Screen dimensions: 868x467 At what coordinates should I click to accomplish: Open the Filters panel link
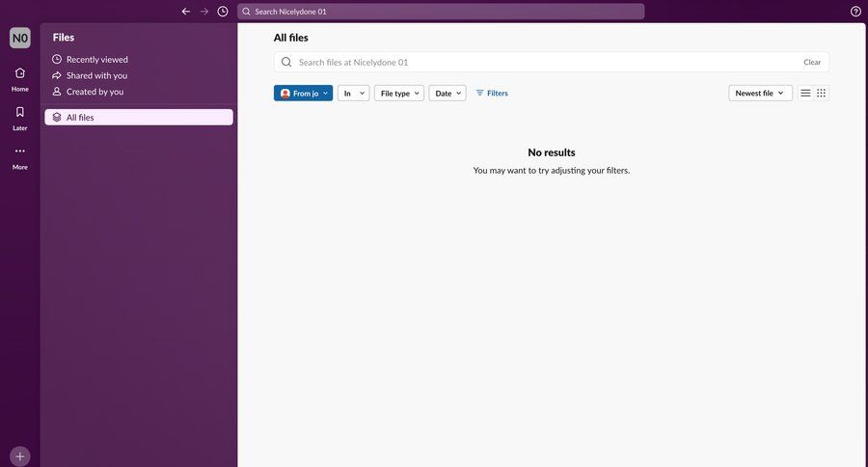click(492, 93)
